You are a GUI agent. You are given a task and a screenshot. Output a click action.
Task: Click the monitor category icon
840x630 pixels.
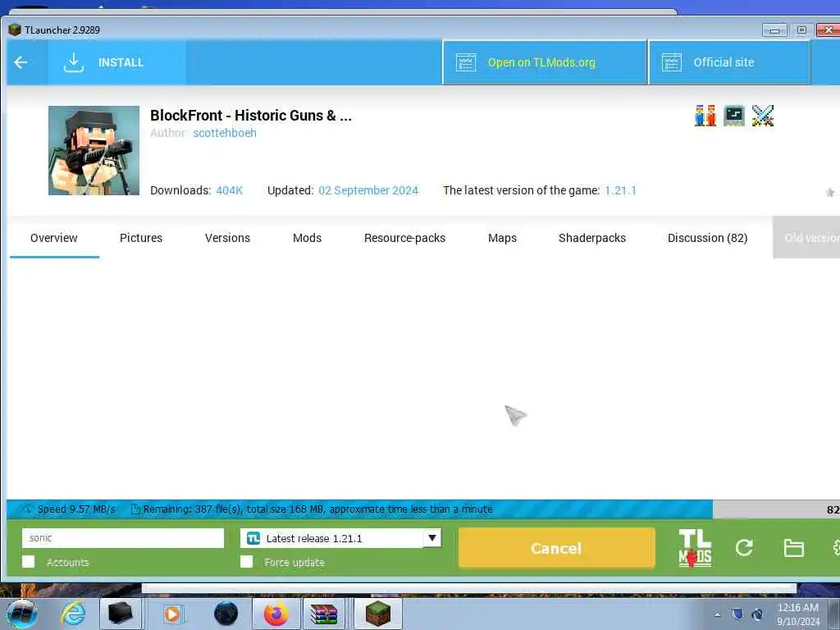pyautogui.click(x=734, y=116)
